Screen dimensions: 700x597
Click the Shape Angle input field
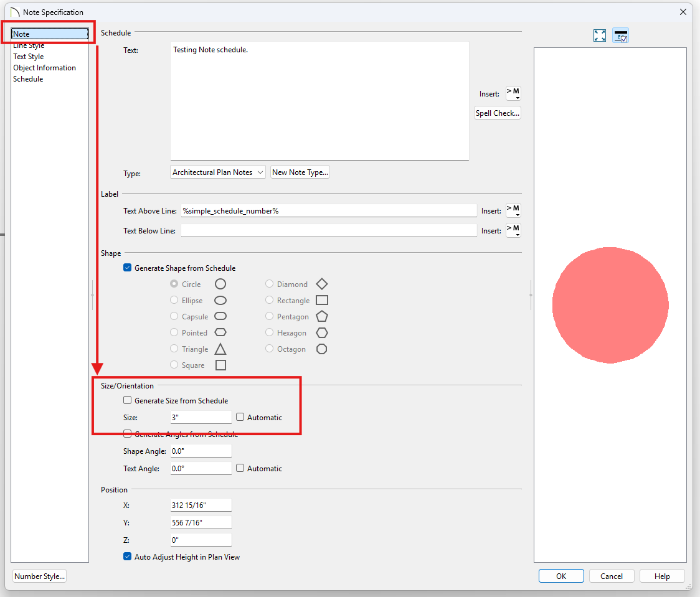tap(201, 451)
